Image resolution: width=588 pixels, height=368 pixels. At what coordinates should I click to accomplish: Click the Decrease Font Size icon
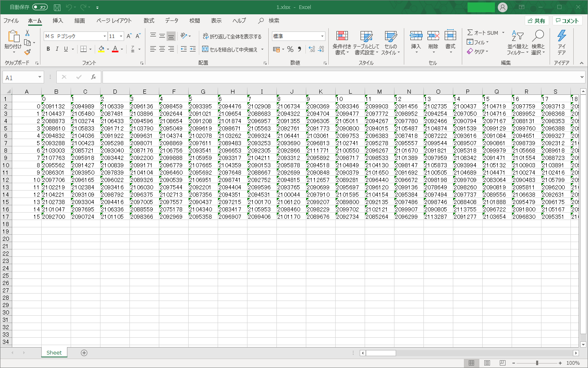pyautogui.click(x=138, y=36)
